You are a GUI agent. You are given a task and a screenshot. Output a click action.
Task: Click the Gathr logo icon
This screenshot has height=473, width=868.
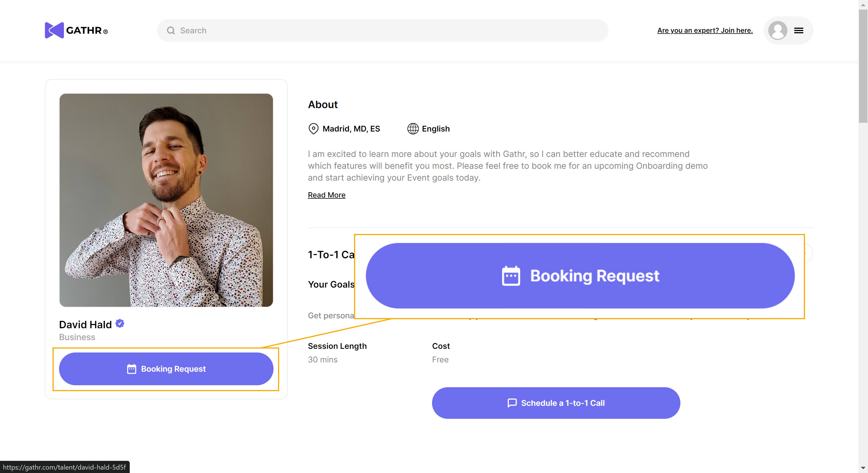click(54, 30)
